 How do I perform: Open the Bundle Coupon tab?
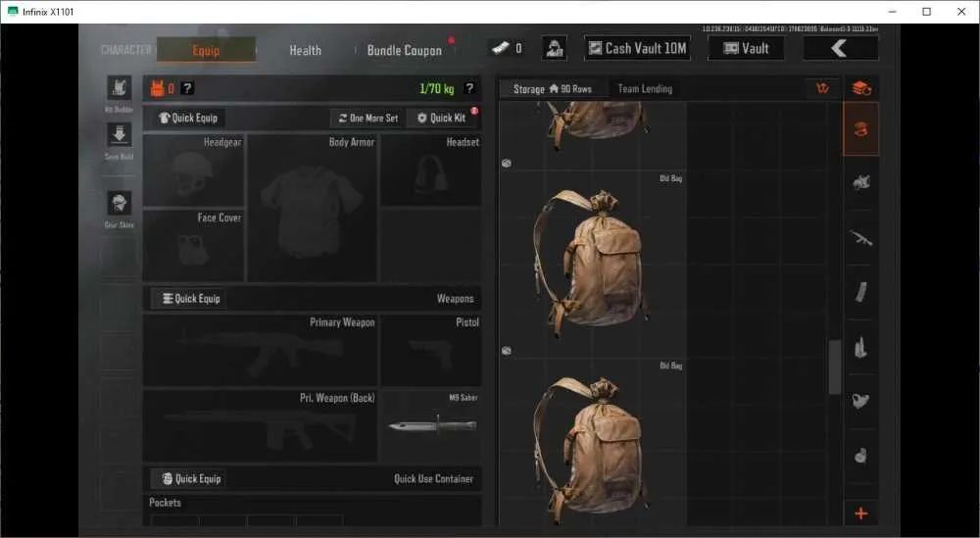click(405, 51)
